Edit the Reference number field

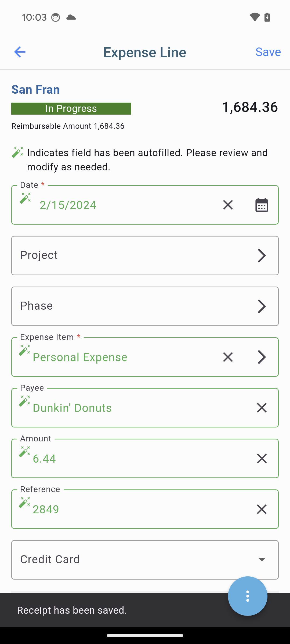point(134,510)
